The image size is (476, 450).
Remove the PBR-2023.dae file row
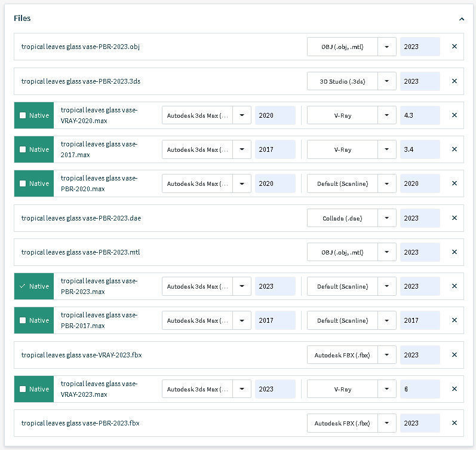[454, 218]
